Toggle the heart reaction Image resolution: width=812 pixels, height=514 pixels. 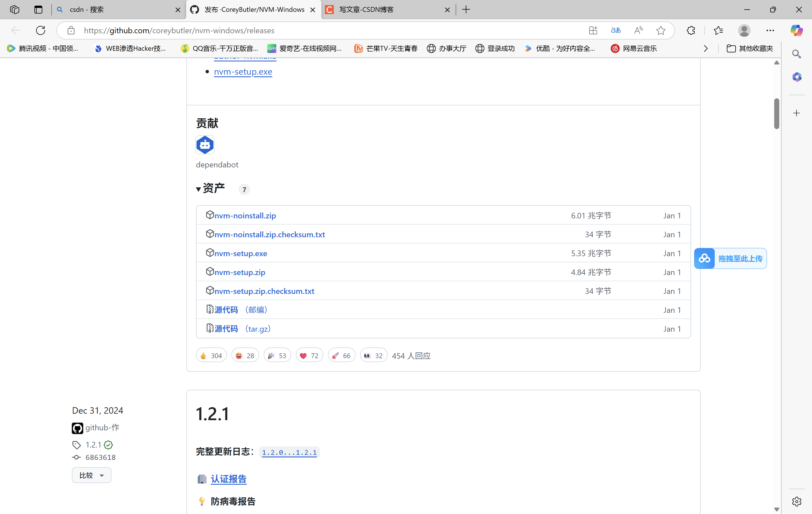tap(309, 356)
